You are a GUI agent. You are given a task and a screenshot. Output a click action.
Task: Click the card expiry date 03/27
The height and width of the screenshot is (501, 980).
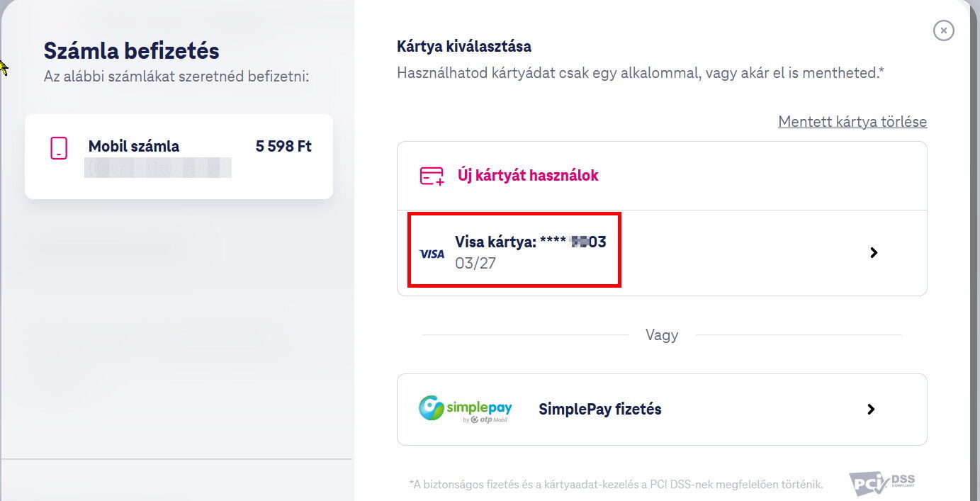pyautogui.click(x=475, y=264)
